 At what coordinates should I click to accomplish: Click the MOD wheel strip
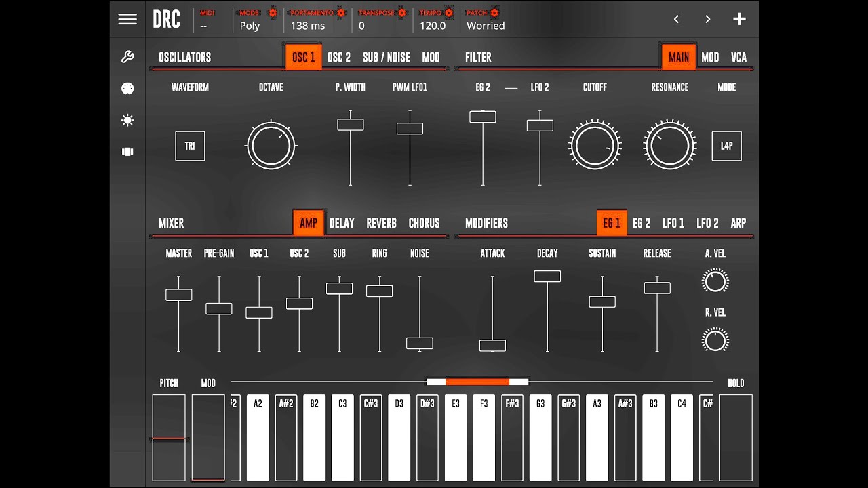point(208,438)
